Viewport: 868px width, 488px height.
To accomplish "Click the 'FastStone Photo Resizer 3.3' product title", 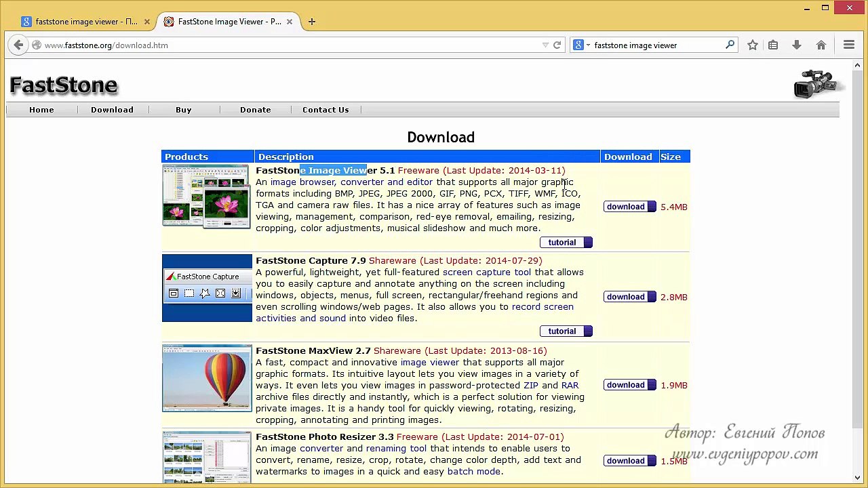I will (325, 437).
